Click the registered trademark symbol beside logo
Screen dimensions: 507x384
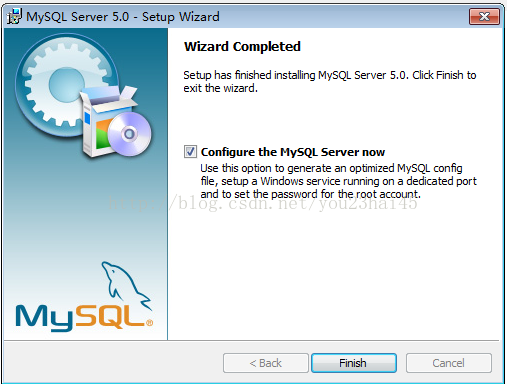click(x=149, y=322)
